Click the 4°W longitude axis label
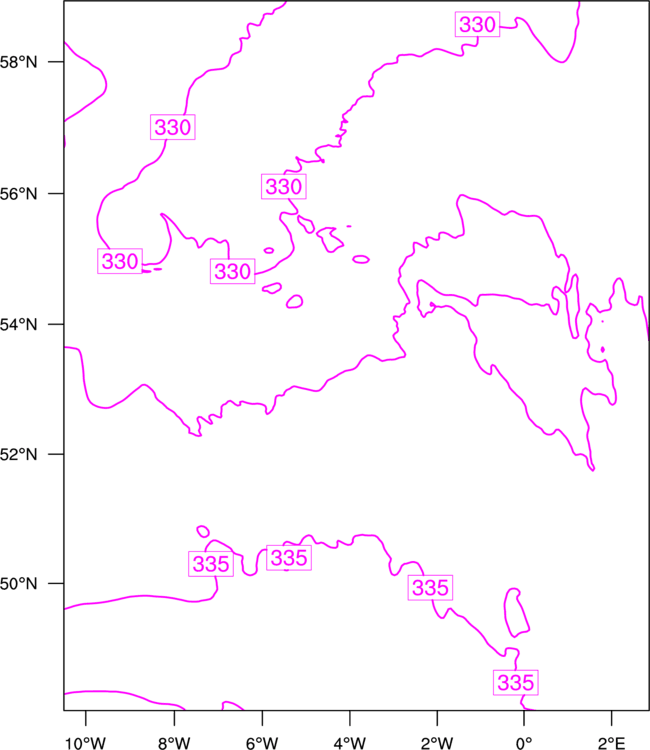The height and width of the screenshot is (750, 650). click(350, 743)
